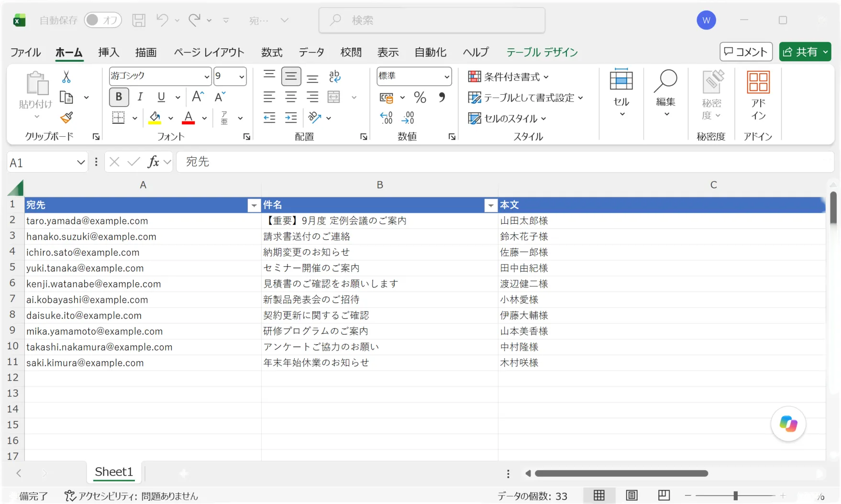Open filter dropdown for 件名 column
The width and height of the screenshot is (841, 504).
[x=491, y=206]
